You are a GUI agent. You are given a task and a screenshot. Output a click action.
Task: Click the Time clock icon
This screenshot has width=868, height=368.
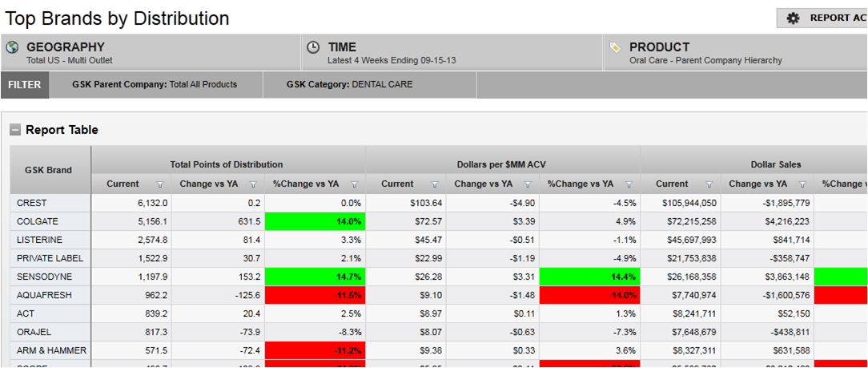pyautogui.click(x=314, y=48)
